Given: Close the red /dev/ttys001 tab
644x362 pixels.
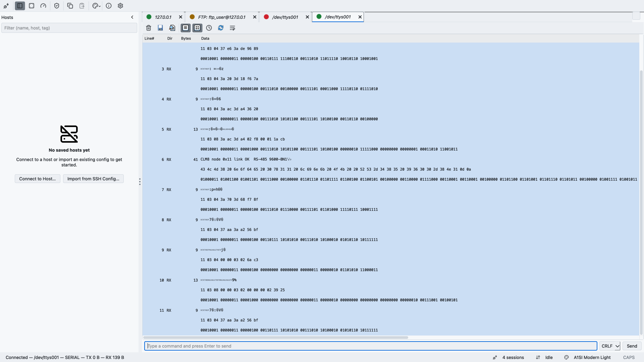Looking at the screenshot, I should coord(307,17).
